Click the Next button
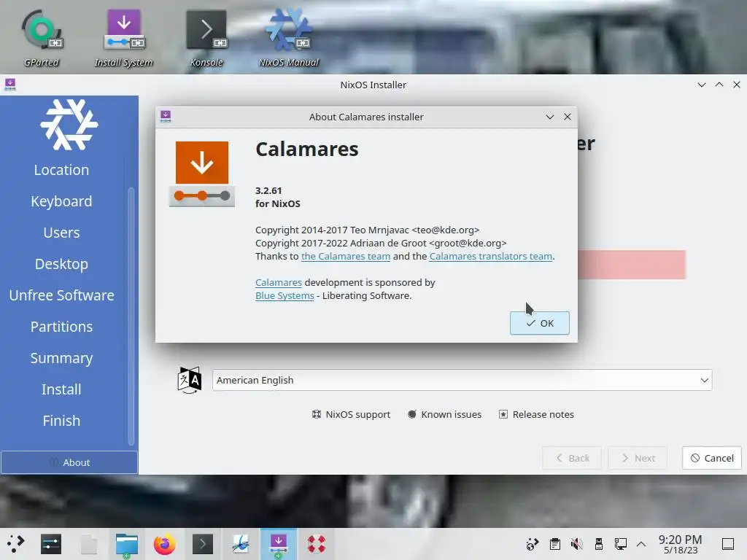Viewport: 747px width, 560px height. [x=638, y=458]
